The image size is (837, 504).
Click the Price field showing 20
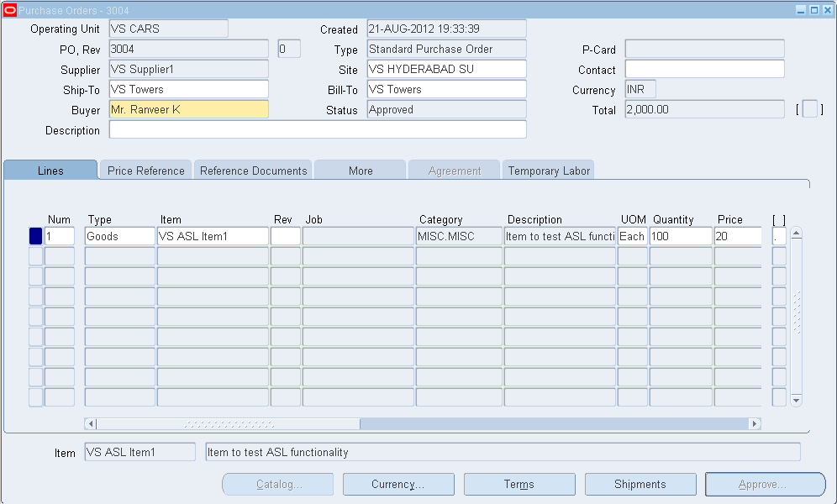737,236
